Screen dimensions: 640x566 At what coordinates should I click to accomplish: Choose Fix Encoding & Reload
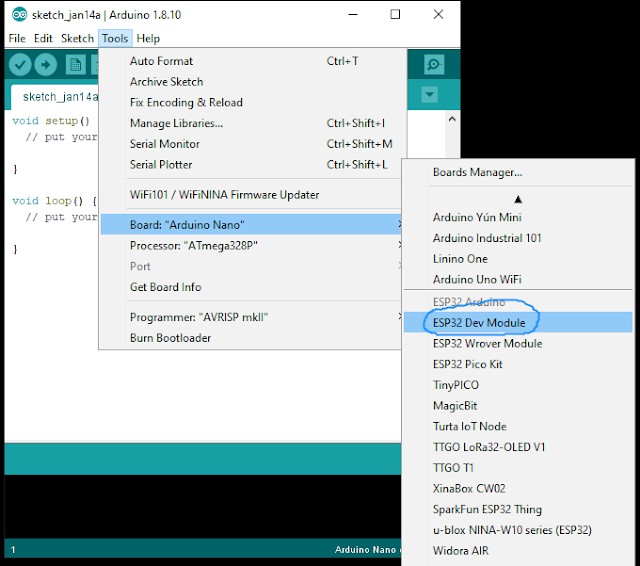[253, 102]
